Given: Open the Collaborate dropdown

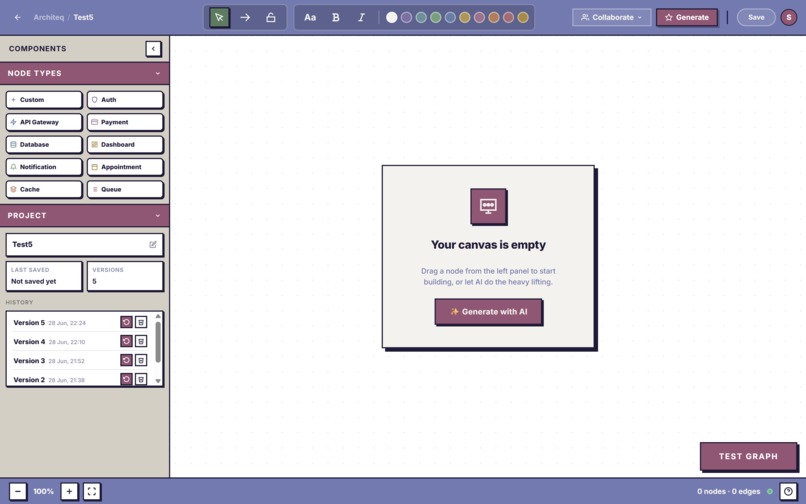Looking at the screenshot, I should [x=612, y=17].
